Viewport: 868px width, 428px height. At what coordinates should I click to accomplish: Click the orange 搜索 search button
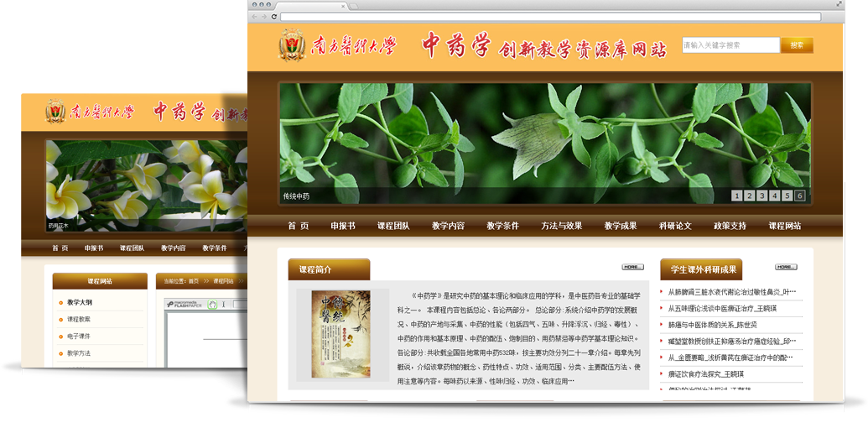tap(796, 45)
